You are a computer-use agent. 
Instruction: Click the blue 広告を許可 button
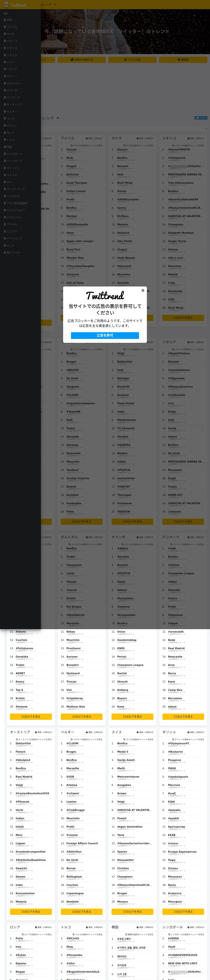point(105,335)
